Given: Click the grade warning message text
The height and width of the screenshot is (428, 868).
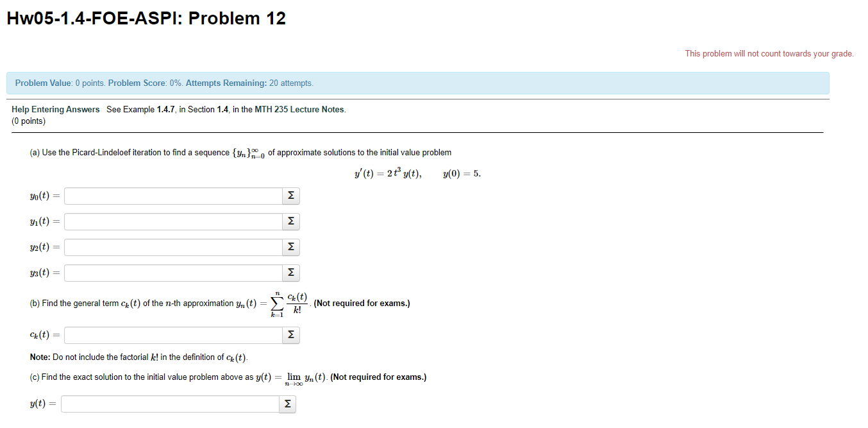Looking at the screenshot, I should coord(769,53).
